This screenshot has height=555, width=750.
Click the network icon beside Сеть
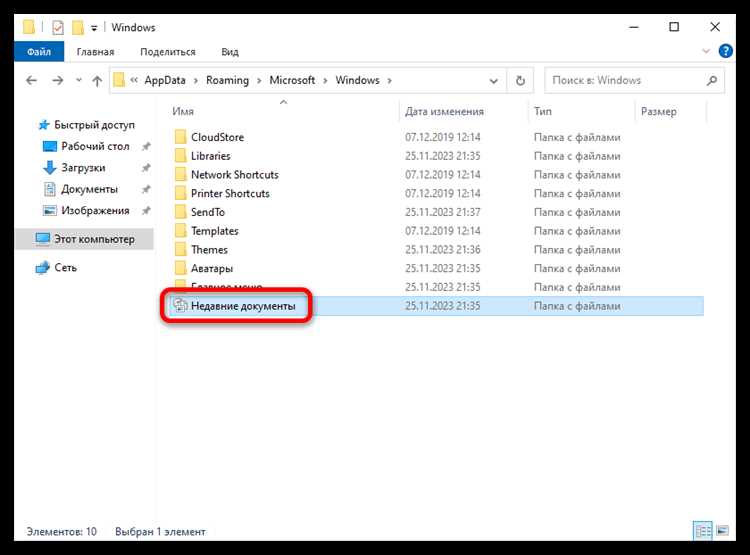(x=43, y=267)
